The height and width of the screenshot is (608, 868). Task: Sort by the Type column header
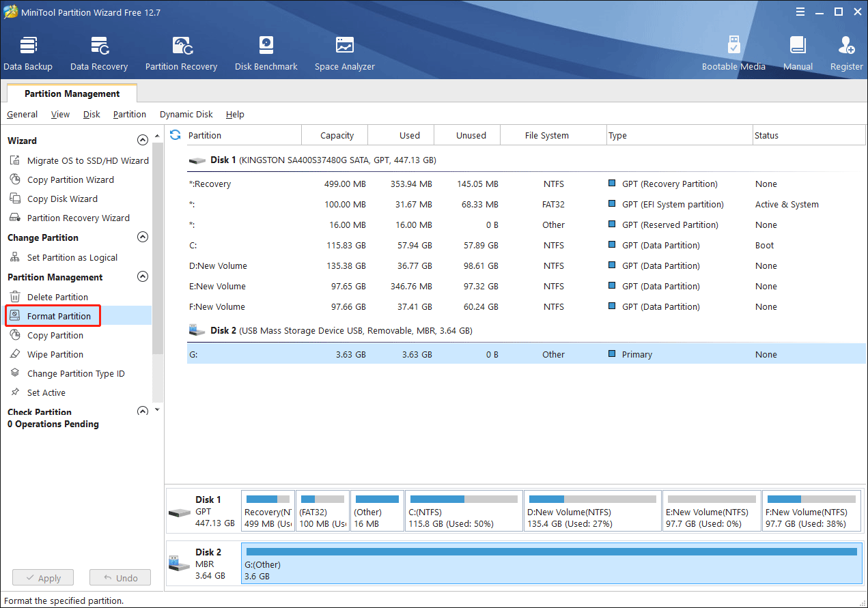[x=679, y=135]
